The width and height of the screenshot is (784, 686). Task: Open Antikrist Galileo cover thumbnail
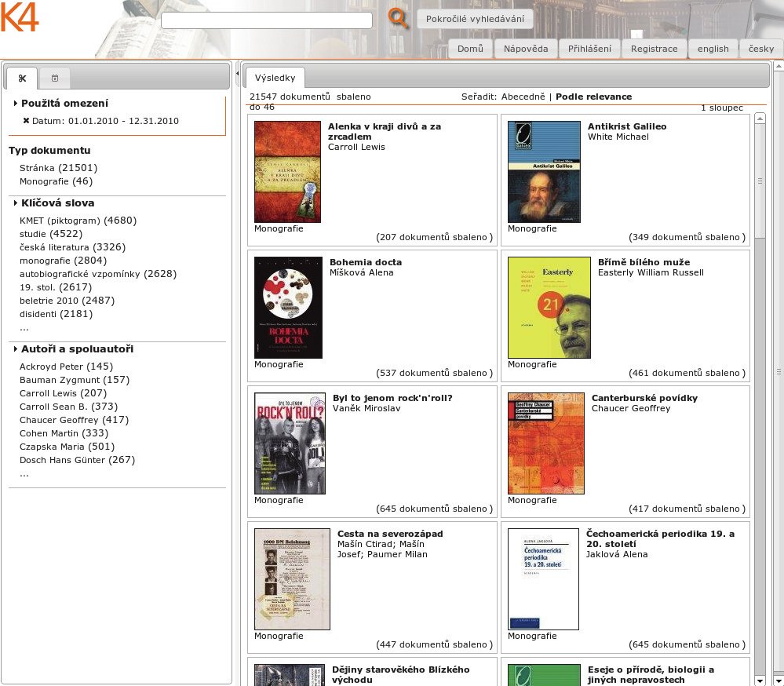[x=544, y=172]
